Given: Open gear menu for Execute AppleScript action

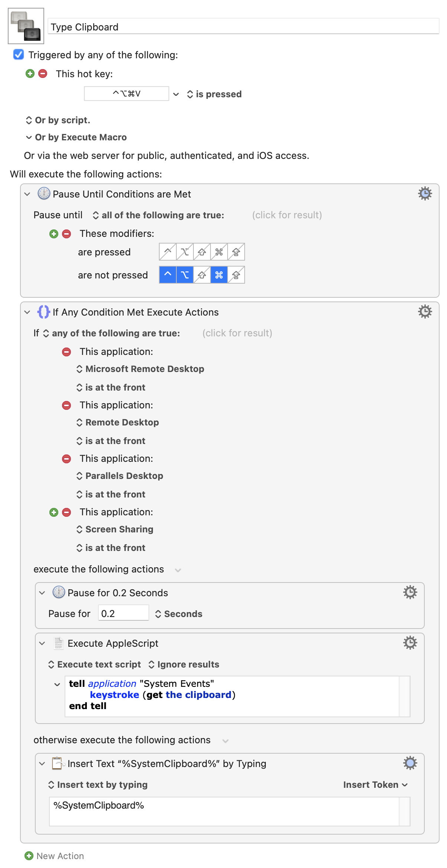Looking at the screenshot, I should point(410,643).
